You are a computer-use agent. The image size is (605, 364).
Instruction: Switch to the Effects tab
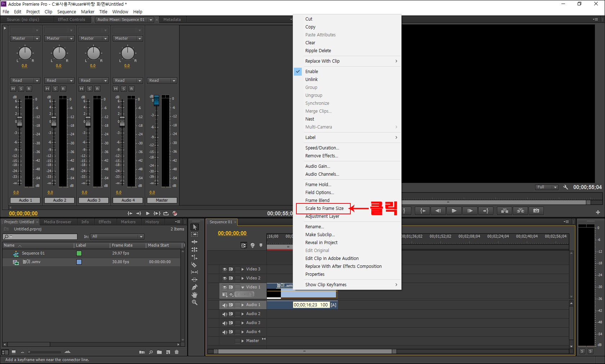(x=105, y=222)
